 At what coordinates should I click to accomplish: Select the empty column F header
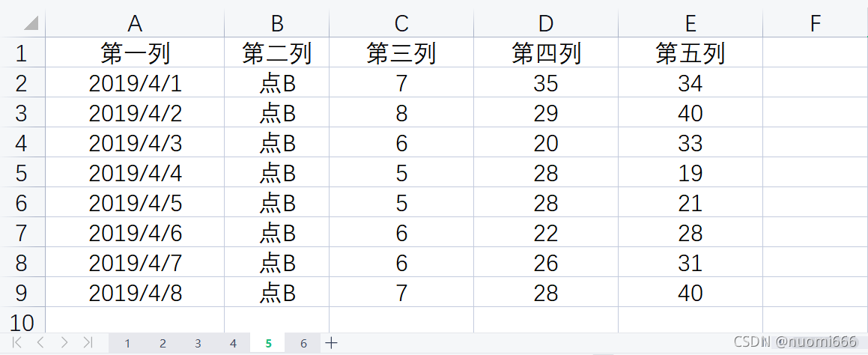[x=815, y=24]
